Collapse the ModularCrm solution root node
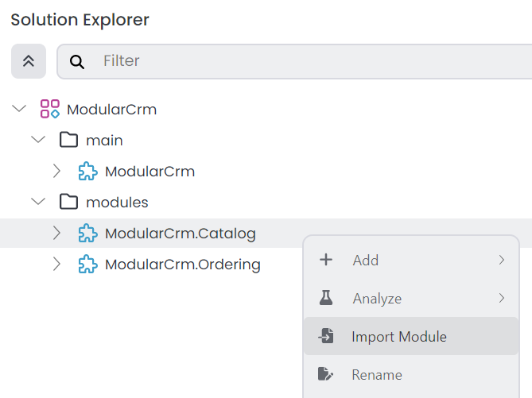The height and width of the screenshot is (398, 532). 19,110
